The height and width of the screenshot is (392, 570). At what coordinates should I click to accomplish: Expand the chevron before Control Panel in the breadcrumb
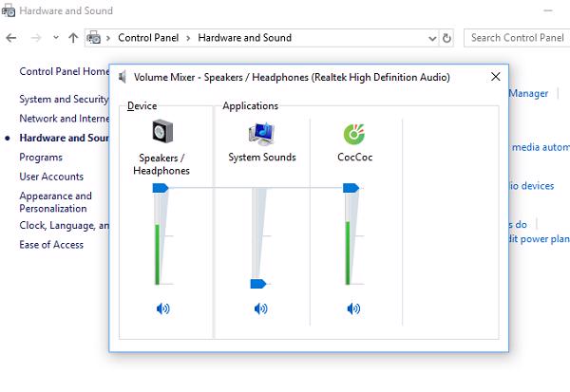pos(108,38)
